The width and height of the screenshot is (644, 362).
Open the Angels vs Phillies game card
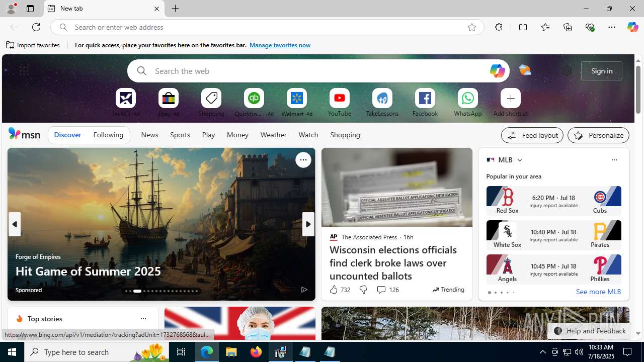click(x=553, y=269)
